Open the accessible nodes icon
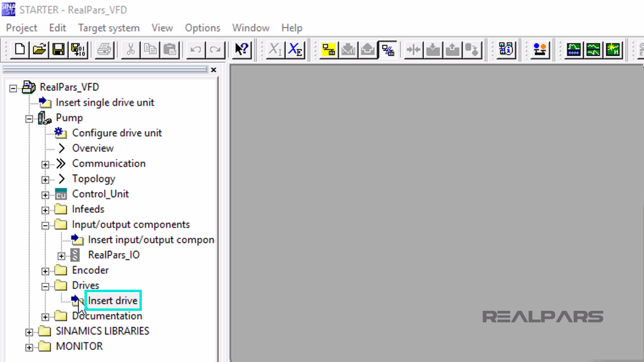 pos(506,49)
